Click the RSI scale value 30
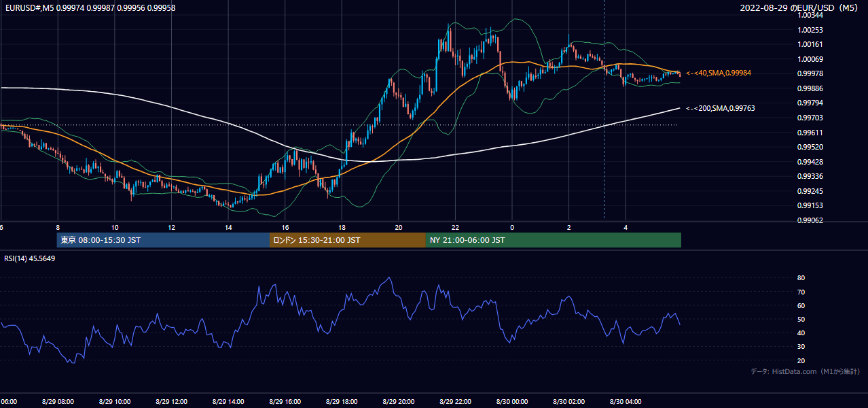868x408 pixels. coord(801,347)
